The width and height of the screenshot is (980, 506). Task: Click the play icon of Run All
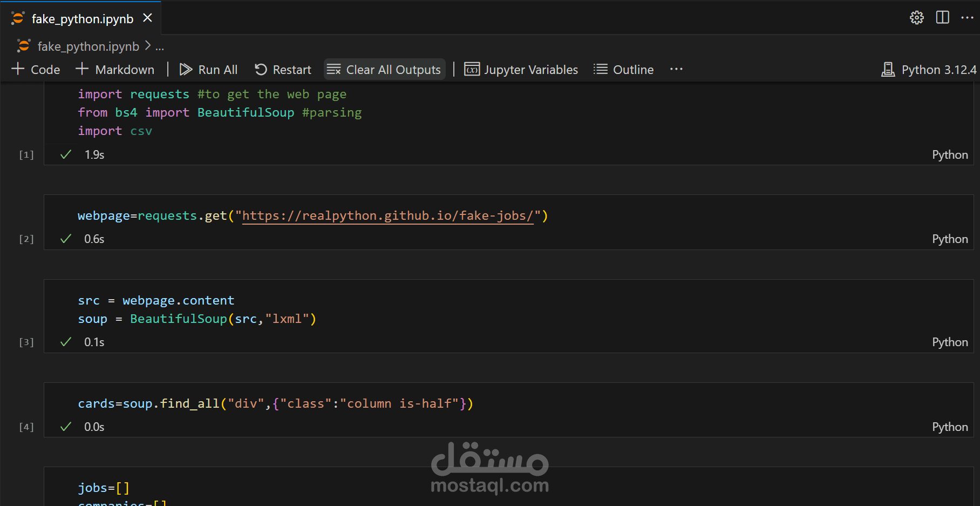pyautogui.click(x=186, y=69)
